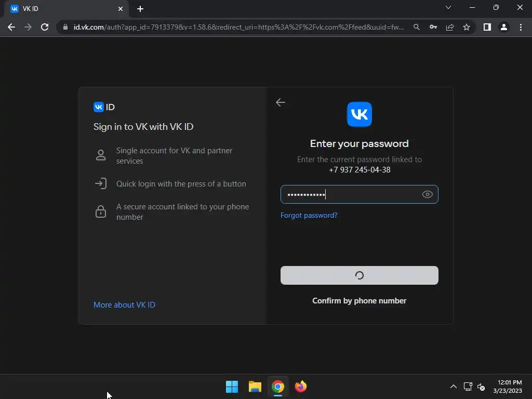Screen dimensions: 532x399
Task: Go back with arrow in login form
Action: click(280, 102)
